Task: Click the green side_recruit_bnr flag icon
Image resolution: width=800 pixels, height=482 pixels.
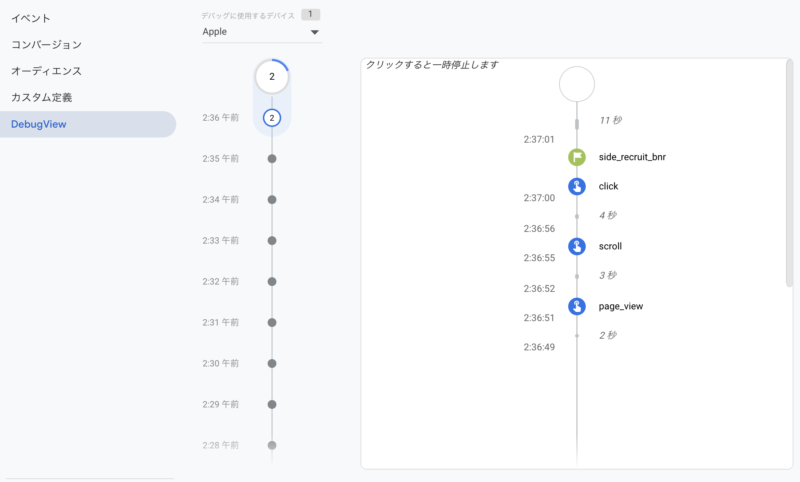Action: coord(577,157)
